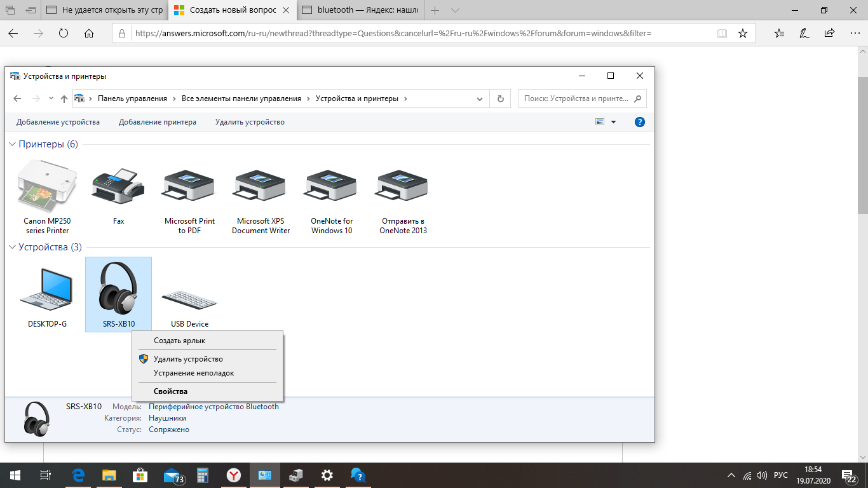Image resolution: width=868 pixels, height=488 pixels.
Task: Expand chevron after Устройства и принтеры breadcrumb
Action: point(405,98)
